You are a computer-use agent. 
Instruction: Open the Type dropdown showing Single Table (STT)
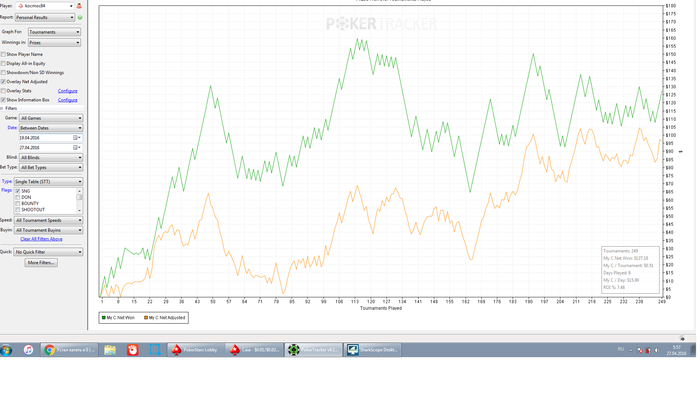pos(48,182)
